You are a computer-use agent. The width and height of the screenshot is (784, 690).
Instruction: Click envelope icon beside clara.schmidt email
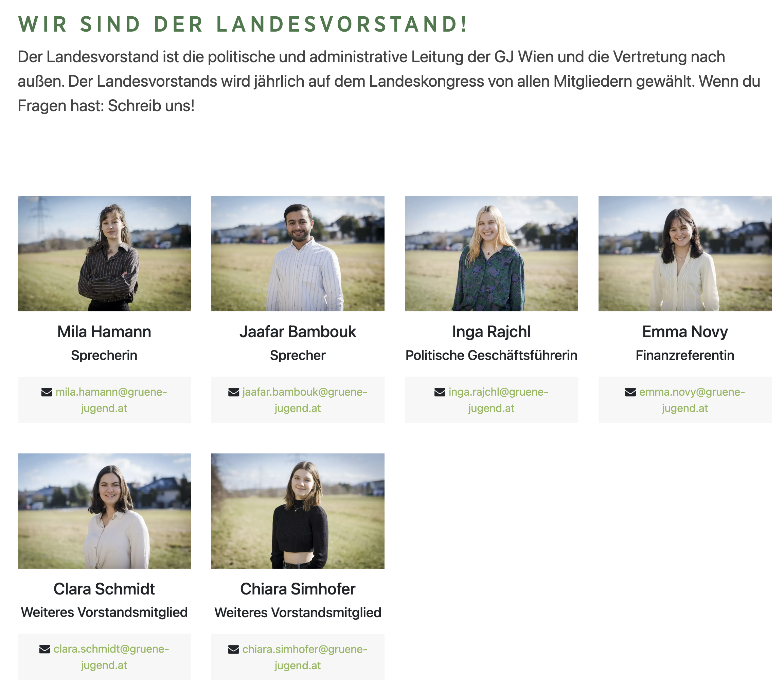pyautogui.click(x=45, y=649)
